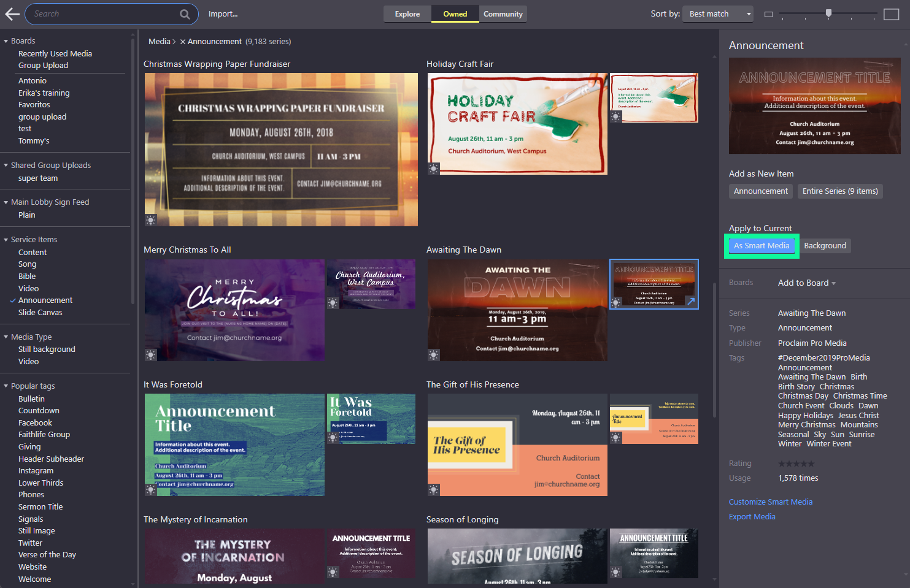Collapse the Boards section
This screenshot has height=588, width=910.
[6, 41]
